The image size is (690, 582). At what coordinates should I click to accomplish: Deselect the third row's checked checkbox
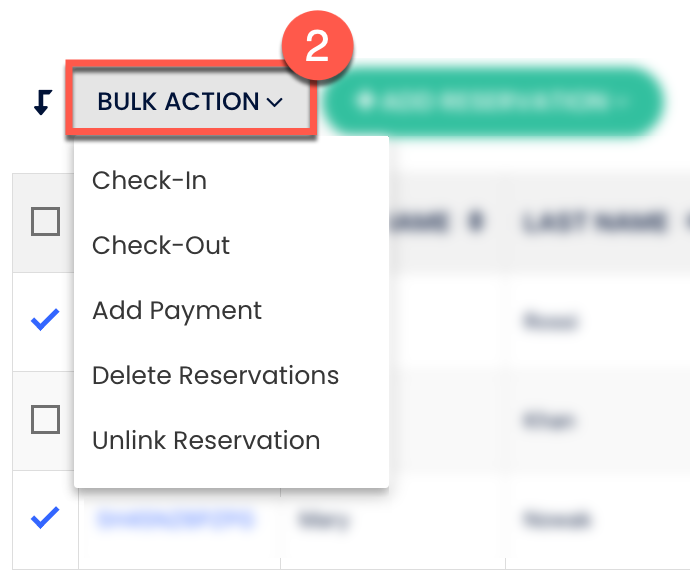[45, 518]
